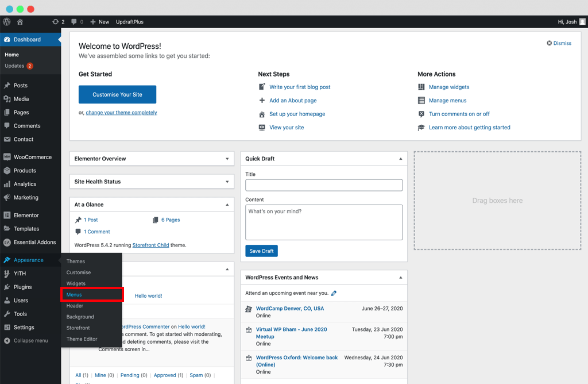Click the pencil icon beside upcoming events
This screenshot has height=384, width=588.
pyautogui.click(x=334, y=292)
